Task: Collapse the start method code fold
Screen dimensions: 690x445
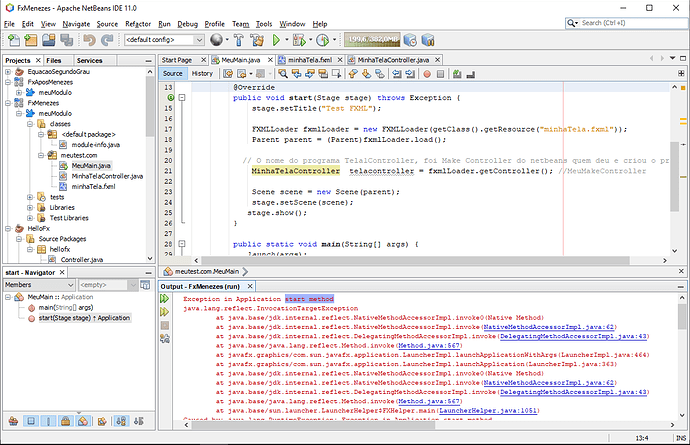Action: (182, 98)
